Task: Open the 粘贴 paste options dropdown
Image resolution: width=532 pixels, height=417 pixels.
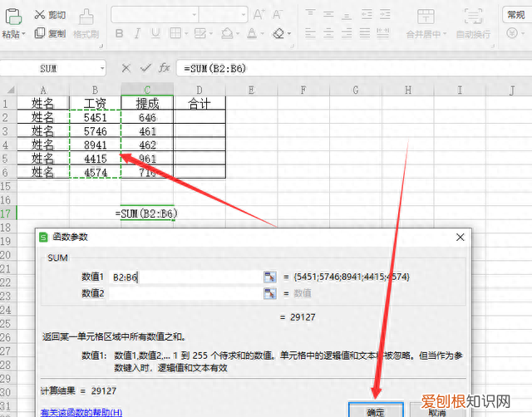Action: (14, 34)
